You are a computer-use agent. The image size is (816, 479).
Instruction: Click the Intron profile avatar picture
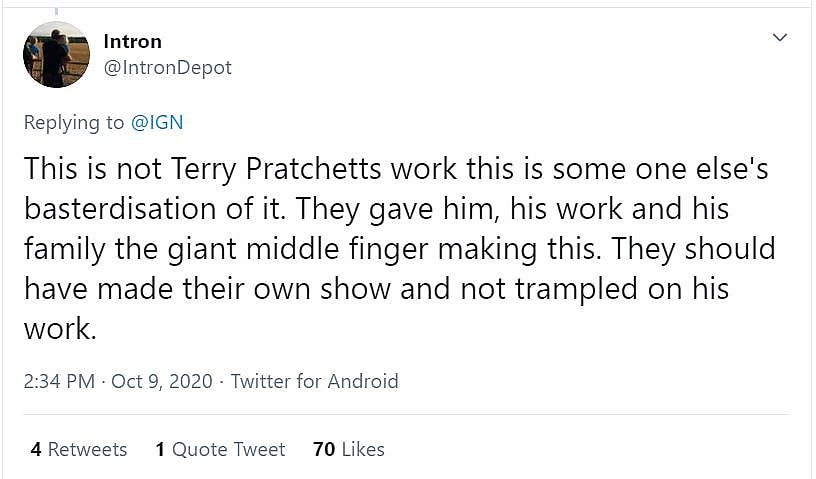pyautogui.click(x=56, y=54)
